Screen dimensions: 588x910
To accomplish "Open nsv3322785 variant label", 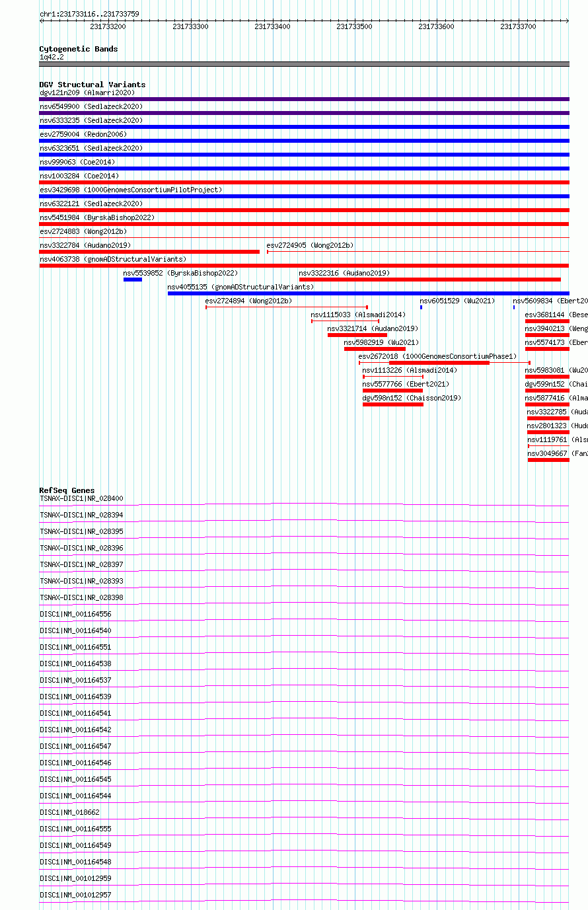I will (558, 412).
